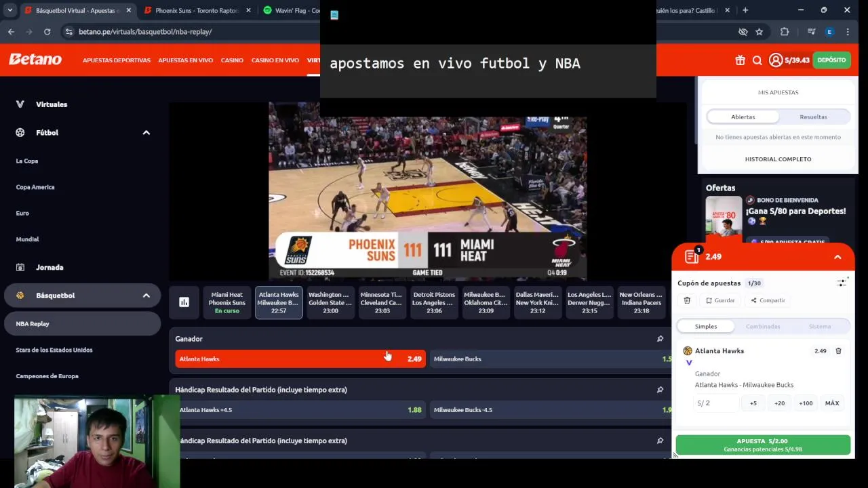Click the Betano logo
The width and height of the screenshot is (868, 488).
point(35,60)
